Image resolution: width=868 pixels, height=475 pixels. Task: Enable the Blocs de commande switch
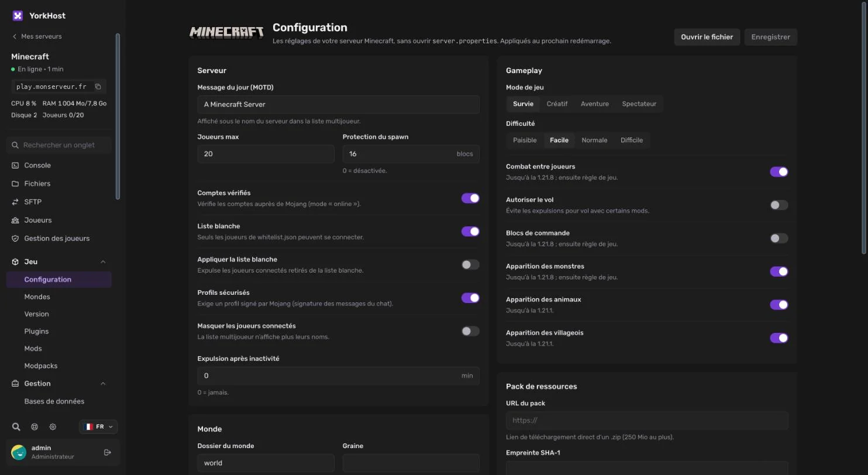(x=779, y=239)
